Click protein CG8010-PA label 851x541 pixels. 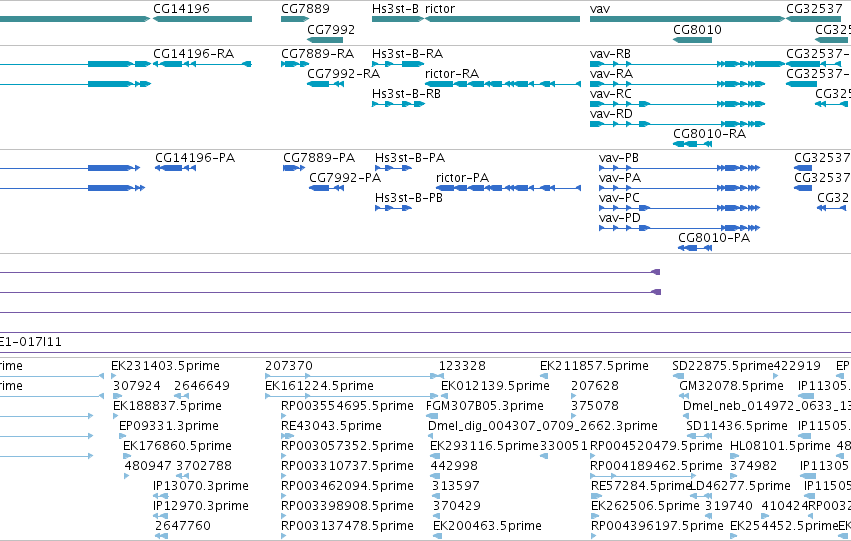714,238
